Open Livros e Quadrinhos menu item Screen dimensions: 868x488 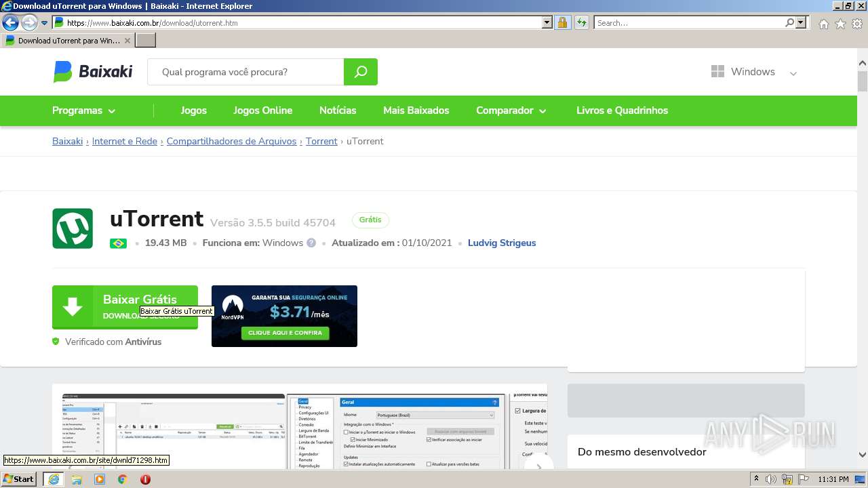622,110
